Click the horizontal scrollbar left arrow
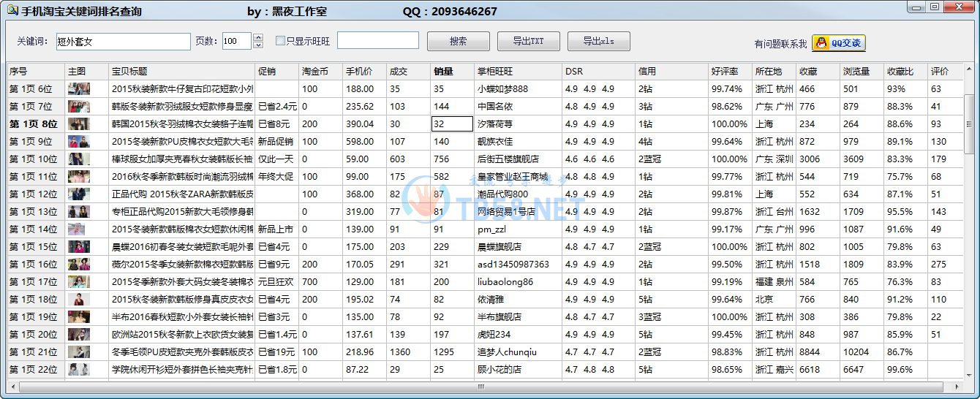The height and width of the screenshot is (399, 980). point(13,386)
